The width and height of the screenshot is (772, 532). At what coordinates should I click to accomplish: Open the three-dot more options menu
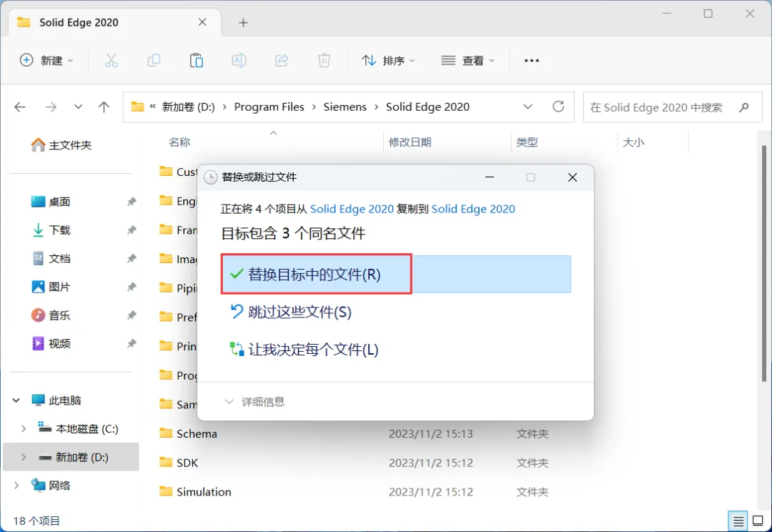[x=532, y=61]
